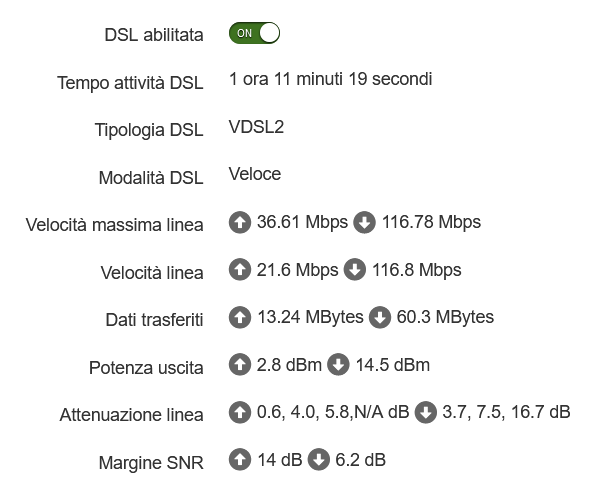Click download arrow icon beside 116.8 Mbps
The width and height of the screenshot is (613, 491).
click(x=355, y=270)
